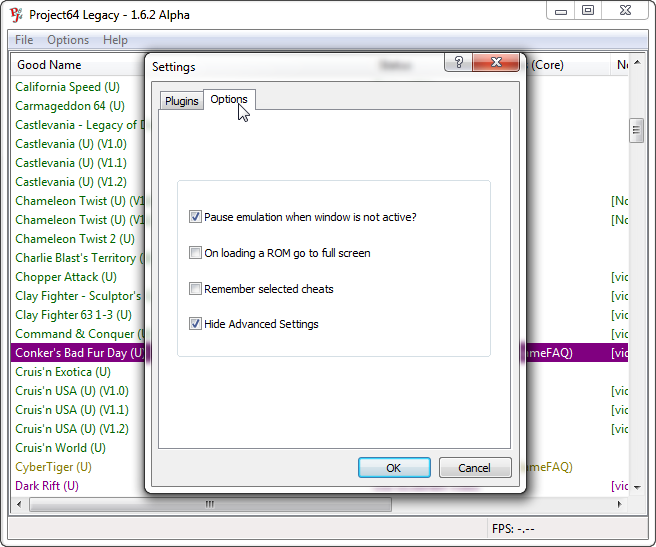
Task: Select Cruis'n USA (U) (V1.2) ROM
Action: point(72,429)
